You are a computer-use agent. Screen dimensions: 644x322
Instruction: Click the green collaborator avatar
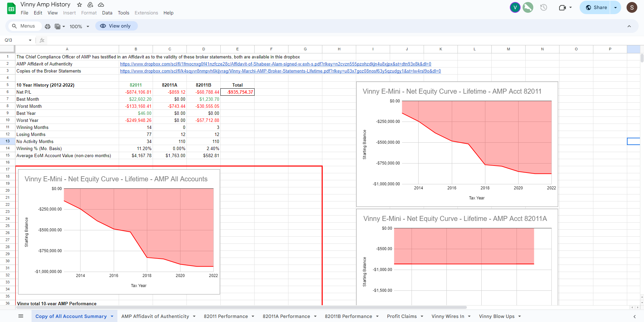point(528,7)
